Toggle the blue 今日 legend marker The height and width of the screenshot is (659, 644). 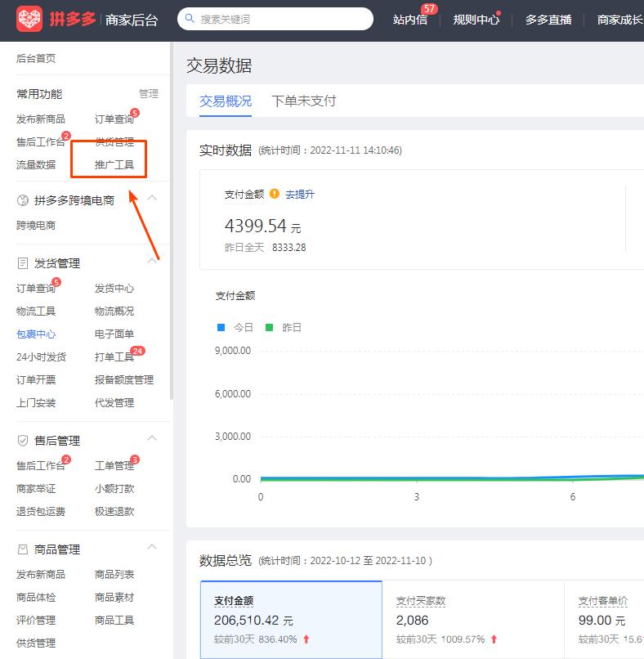pyautogui.click(x=221, y=327)
